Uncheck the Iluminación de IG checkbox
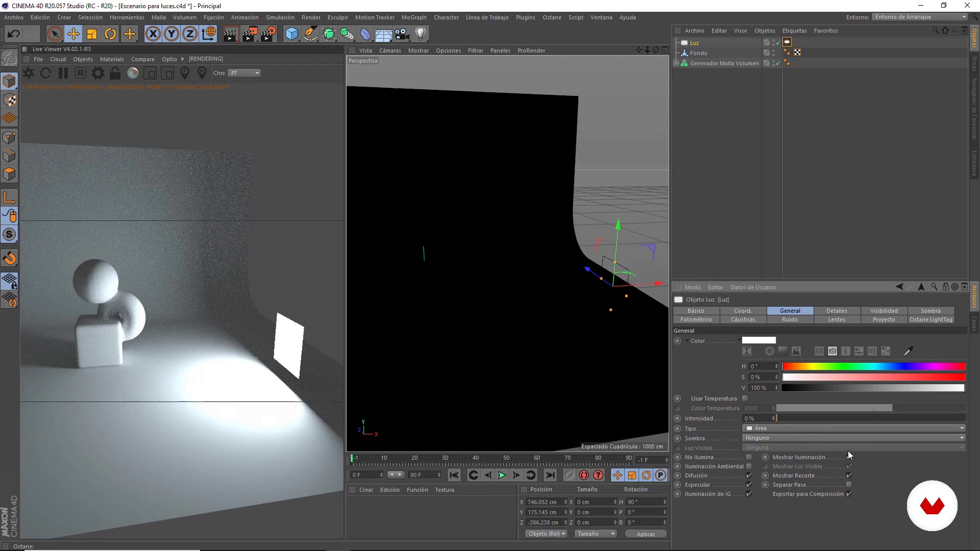Viewport: 980px width, 551px height. pyautogui.click(x=749, y=494)
